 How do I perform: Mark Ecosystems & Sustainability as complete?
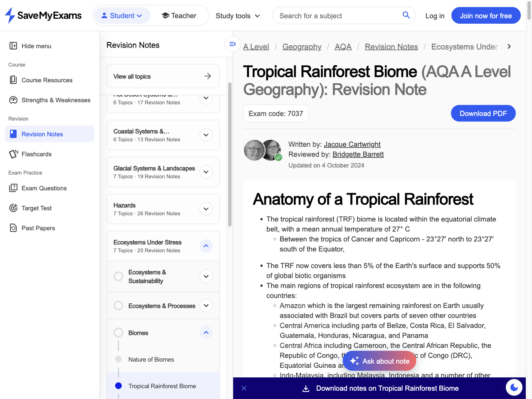tap(118, 276)
